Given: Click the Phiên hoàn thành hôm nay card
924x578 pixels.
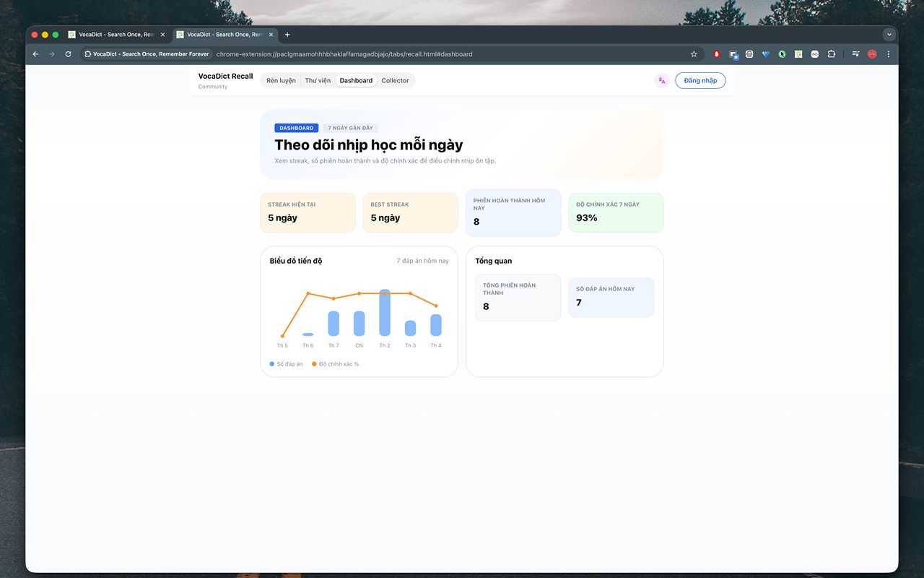Looking at the screenshot, I should [513, 212].
